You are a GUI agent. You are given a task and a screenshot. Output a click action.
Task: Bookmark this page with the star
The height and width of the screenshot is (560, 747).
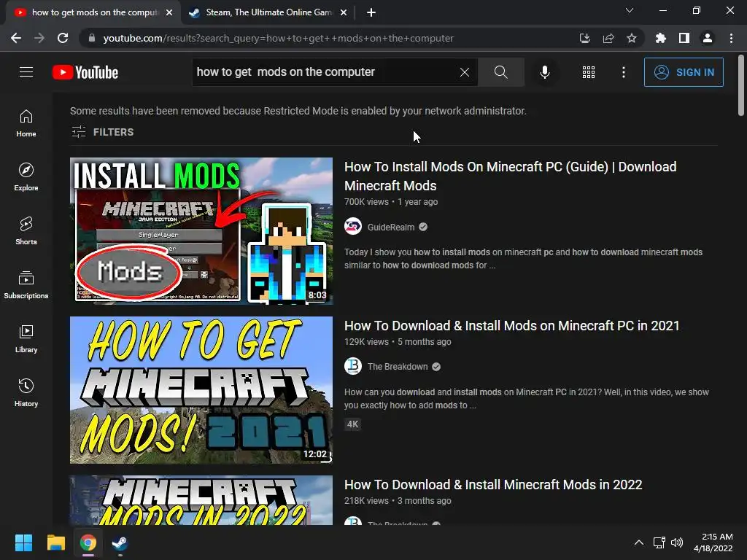632,38
